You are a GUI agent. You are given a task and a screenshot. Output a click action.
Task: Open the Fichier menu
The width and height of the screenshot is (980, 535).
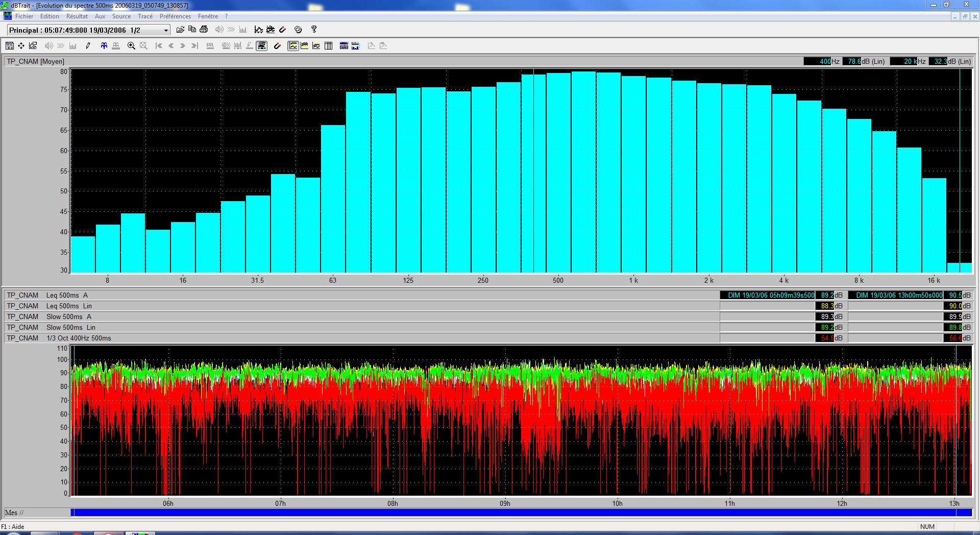(24, 16)
